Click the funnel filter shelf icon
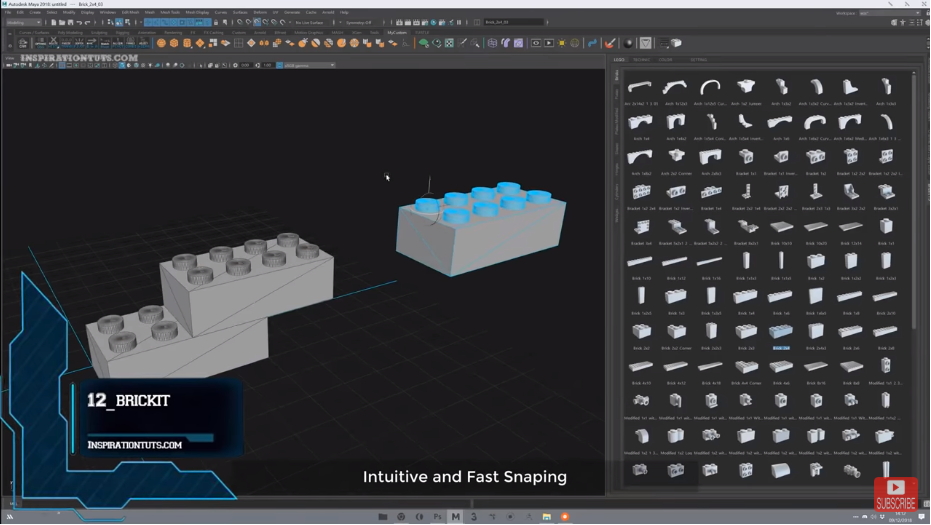This screenshot has height=525, width=931. [645, 43]
